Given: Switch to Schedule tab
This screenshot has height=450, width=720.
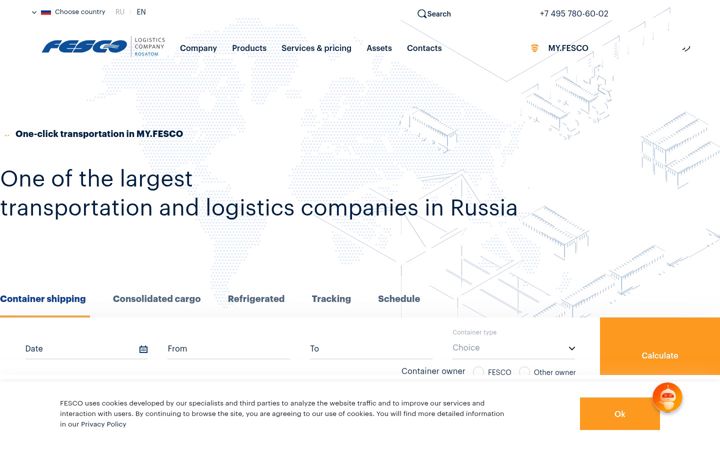Looking at the screenshot, I should click(399, 299).
